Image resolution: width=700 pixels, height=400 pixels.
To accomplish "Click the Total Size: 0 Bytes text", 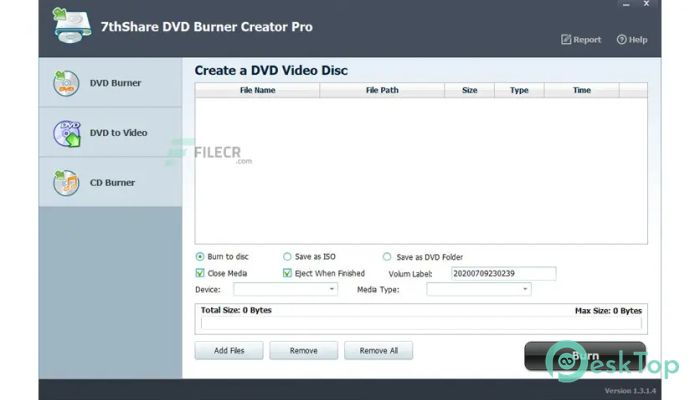I will 236,310.
